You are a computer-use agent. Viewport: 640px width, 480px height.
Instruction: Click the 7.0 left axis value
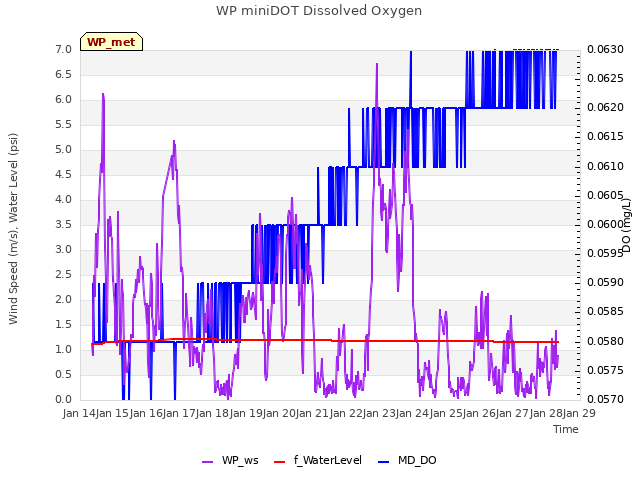[x=64, y=50]
